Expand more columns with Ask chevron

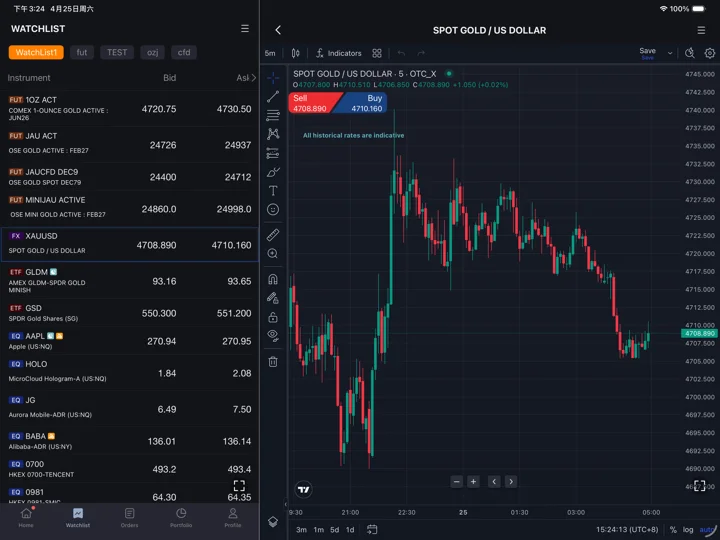tap(253, 78)
